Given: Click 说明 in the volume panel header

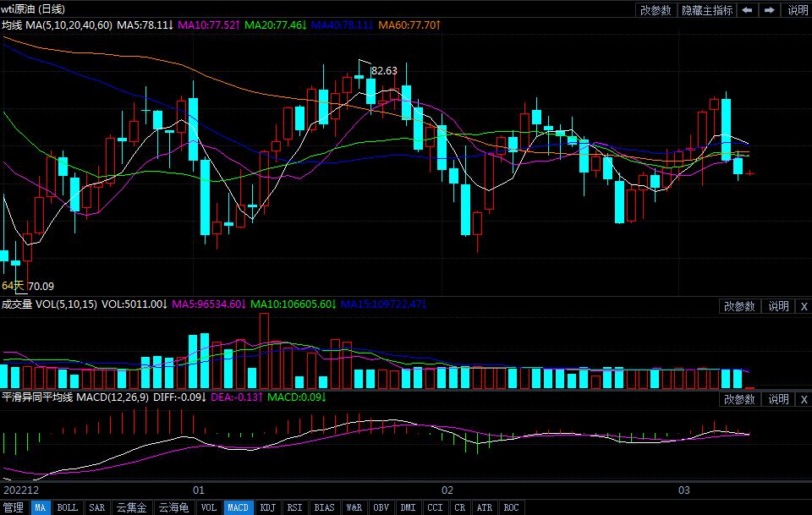Looking at the screenshot, I should pos(778,306).
